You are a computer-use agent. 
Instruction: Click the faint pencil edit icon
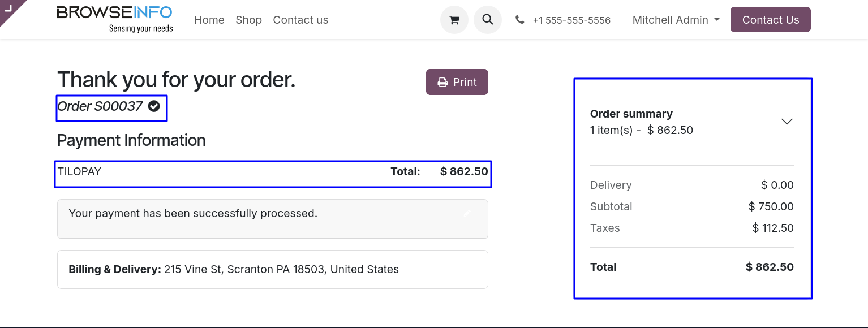(467, 213)
